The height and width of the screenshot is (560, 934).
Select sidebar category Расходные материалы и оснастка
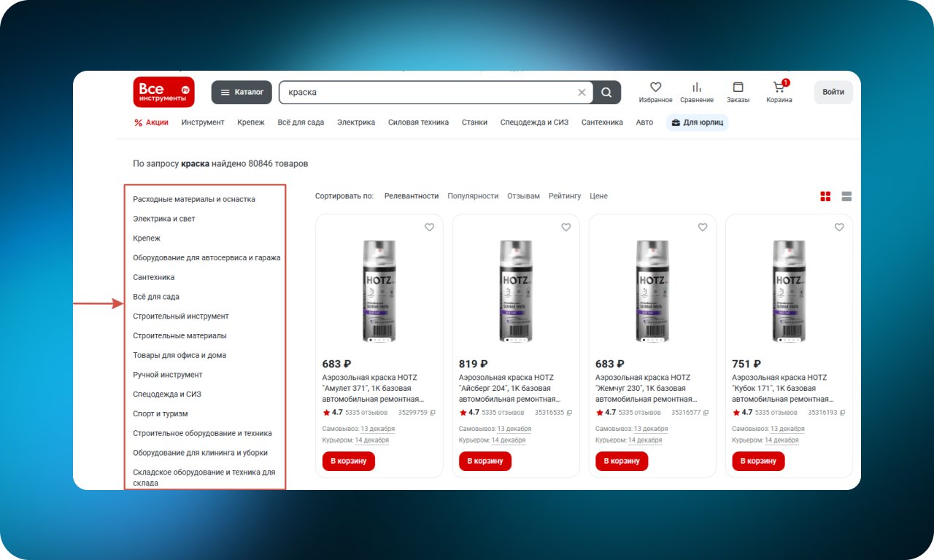pyautogui.click(x=194, y=199)
